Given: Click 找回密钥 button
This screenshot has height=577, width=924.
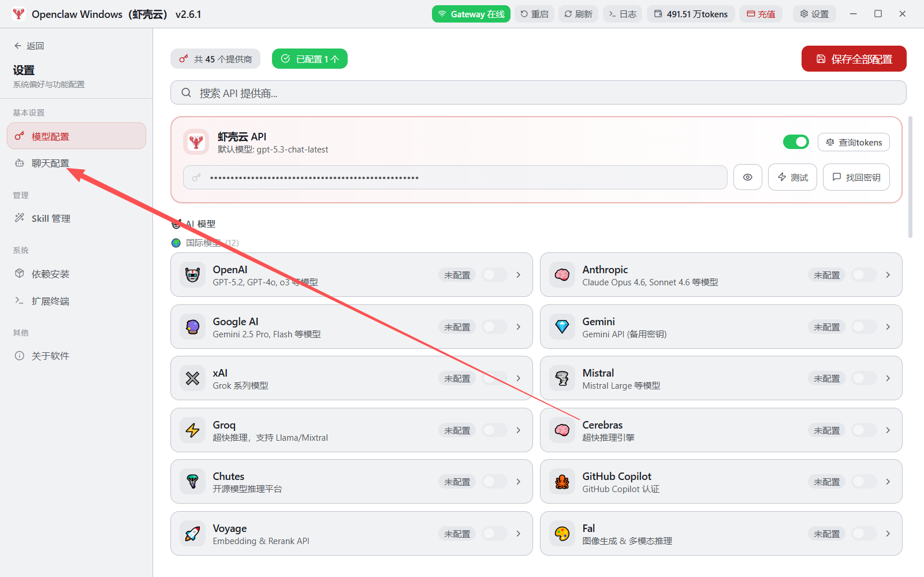Looking at the screenshot, I should click(856, 177).
